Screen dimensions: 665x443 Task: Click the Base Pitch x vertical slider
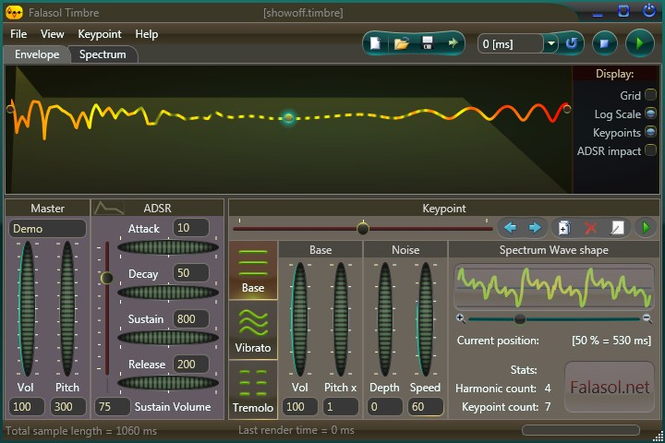(341, 319)
